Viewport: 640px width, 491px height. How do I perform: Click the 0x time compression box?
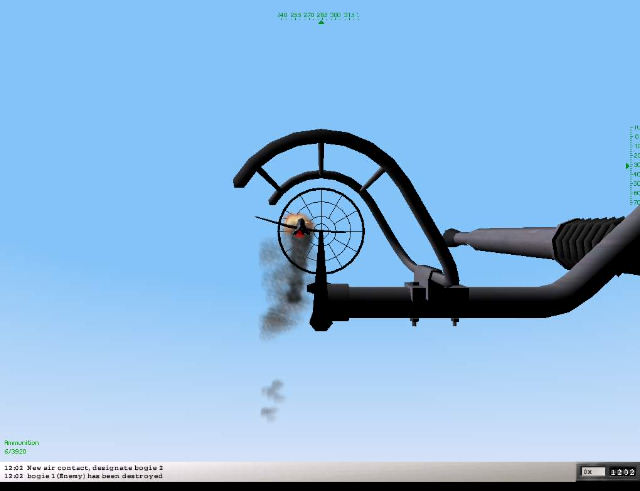click(x=589, y=471)
